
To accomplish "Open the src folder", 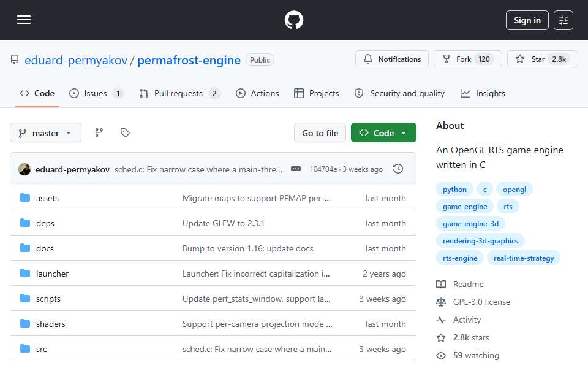I will tap(41, 349).
